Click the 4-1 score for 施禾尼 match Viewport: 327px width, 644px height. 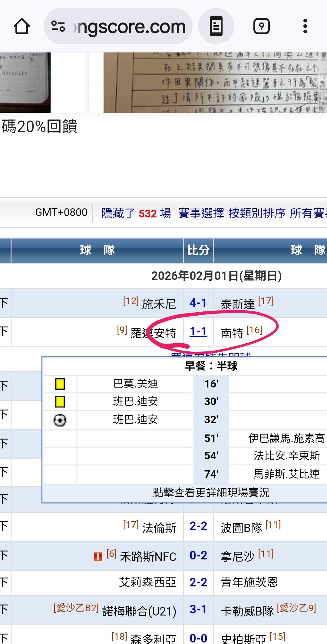coord(198,303)
